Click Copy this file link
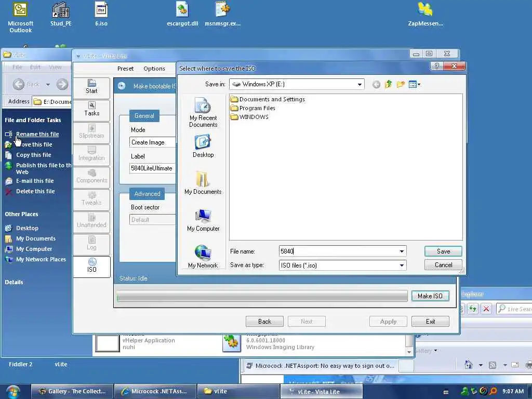 click(x=34, y=155)
